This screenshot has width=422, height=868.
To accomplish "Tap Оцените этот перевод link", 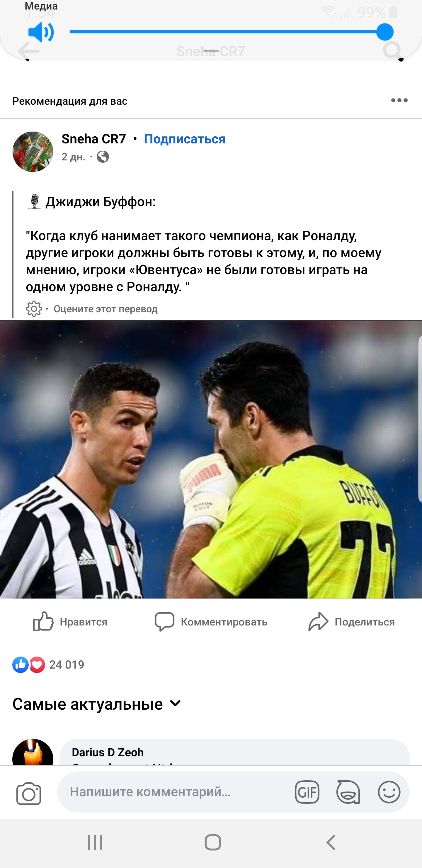I will pos(105,309).
